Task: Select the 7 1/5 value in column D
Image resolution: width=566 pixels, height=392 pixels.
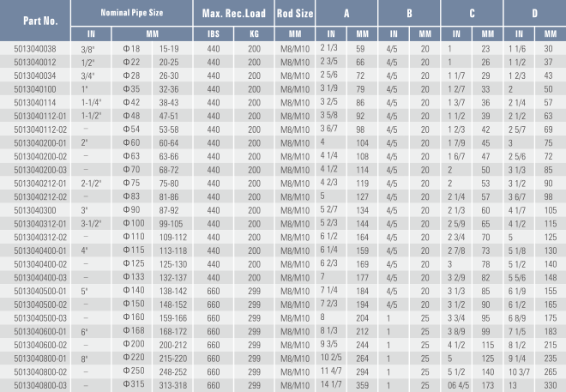Action: (517, 332)
